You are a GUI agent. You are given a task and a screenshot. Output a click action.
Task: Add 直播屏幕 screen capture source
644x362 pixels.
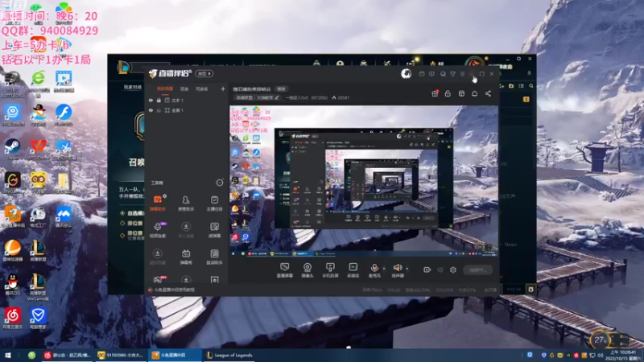[285, 270]
